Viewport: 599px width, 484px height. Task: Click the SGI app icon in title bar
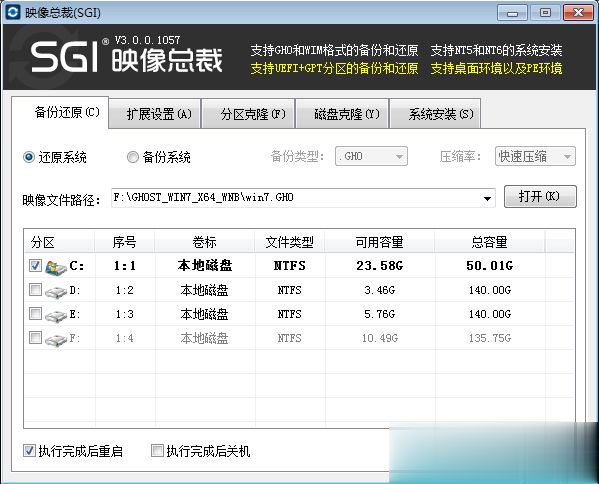pos(13,12)
